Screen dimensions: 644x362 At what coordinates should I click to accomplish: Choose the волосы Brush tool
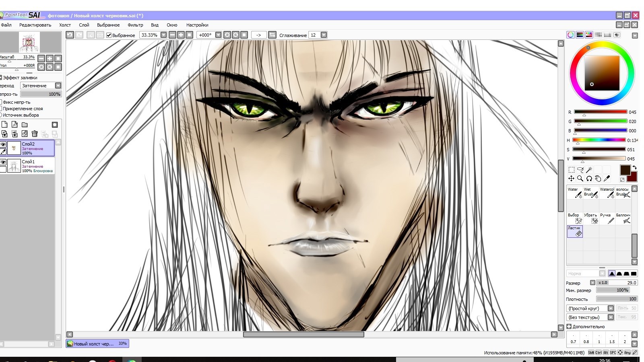[623, 193]
